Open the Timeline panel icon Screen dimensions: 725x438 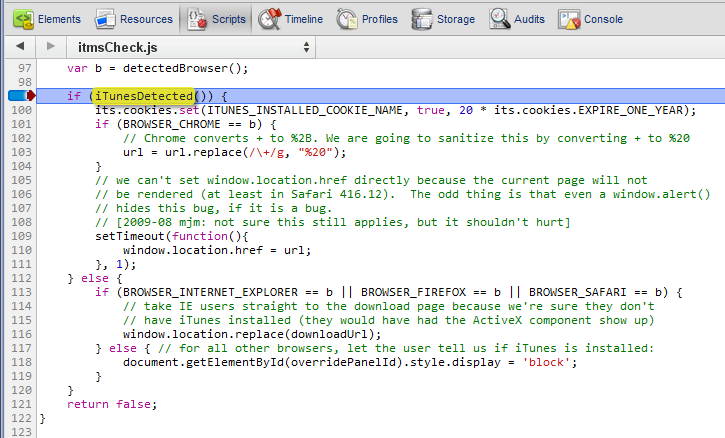coord(270,19)
